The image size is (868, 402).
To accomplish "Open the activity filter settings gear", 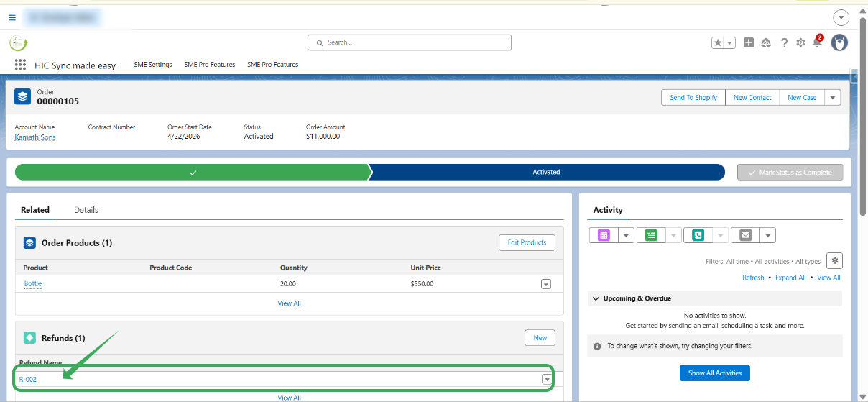I will point(834,260).
